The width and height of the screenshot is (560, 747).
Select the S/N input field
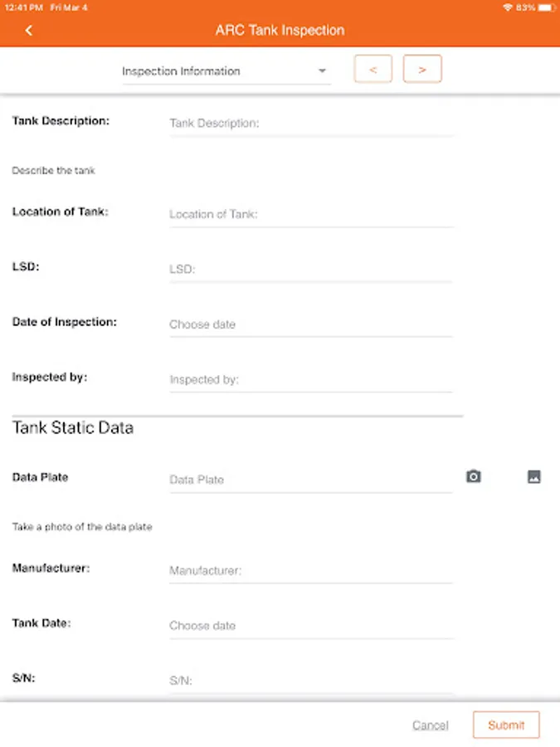[311, 681]
